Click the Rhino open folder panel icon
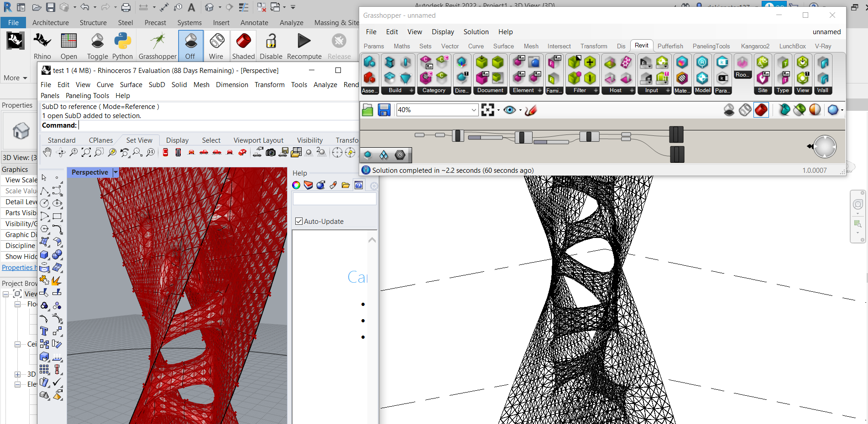The image size is (868, 424). tap(345, 185)
